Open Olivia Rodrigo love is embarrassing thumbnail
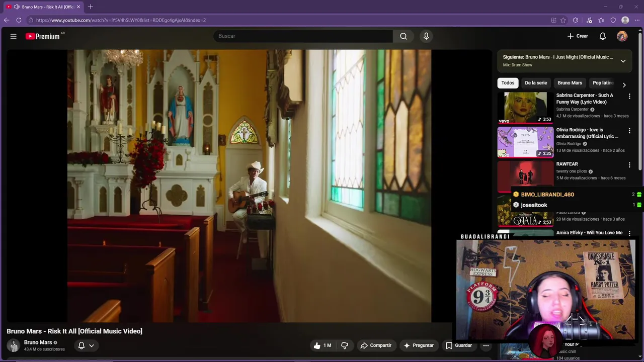The image size is (644, 362). click(x=525, y=142)
